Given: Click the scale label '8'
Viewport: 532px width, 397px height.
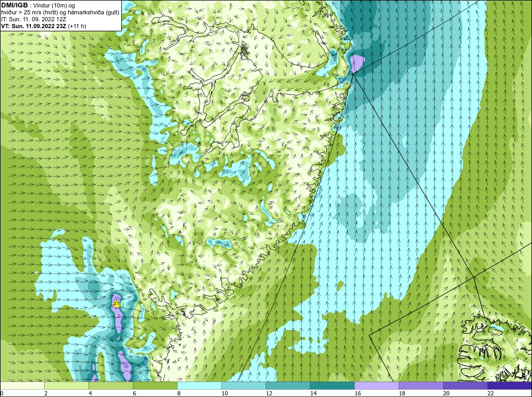Looking at the screenshot, I should pos(179,393).
